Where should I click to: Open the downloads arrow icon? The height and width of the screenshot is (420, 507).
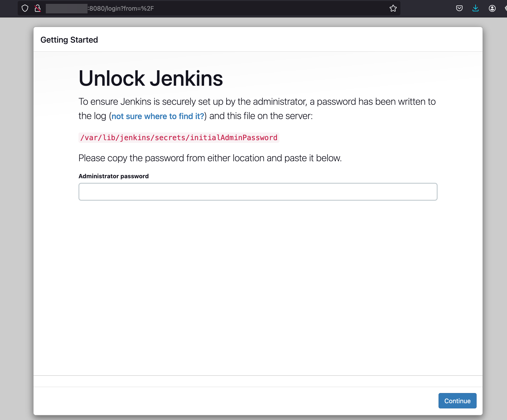point(475,8)
